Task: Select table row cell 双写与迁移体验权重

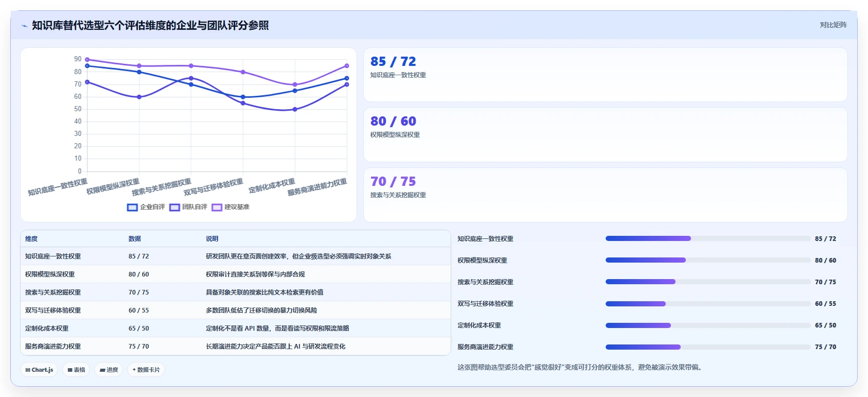Action: click(x=53, y=310)
